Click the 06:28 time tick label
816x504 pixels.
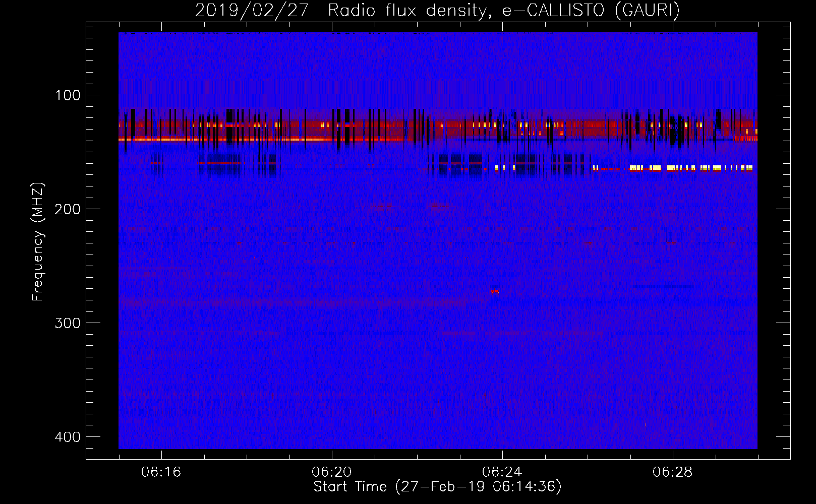[673, 472]
